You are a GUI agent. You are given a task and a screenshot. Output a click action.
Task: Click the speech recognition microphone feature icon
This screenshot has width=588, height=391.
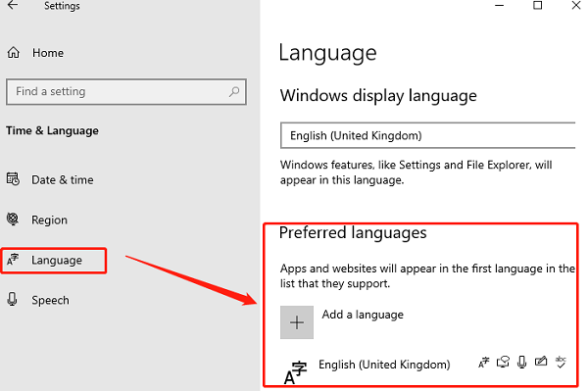coord(521,363)
